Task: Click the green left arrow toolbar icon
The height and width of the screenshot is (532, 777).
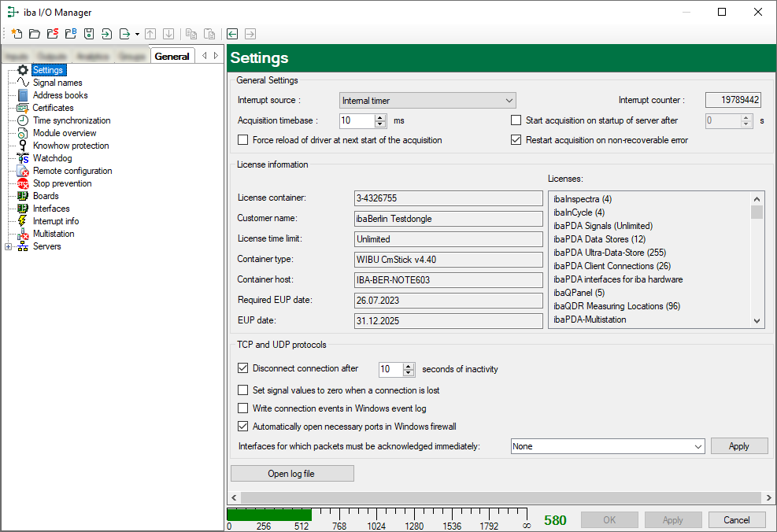Action: 232,34
